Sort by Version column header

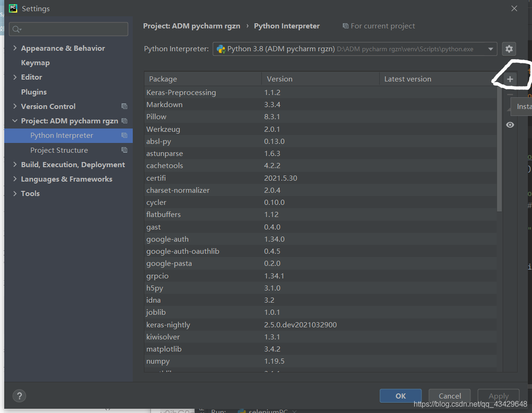coord(321,79)
